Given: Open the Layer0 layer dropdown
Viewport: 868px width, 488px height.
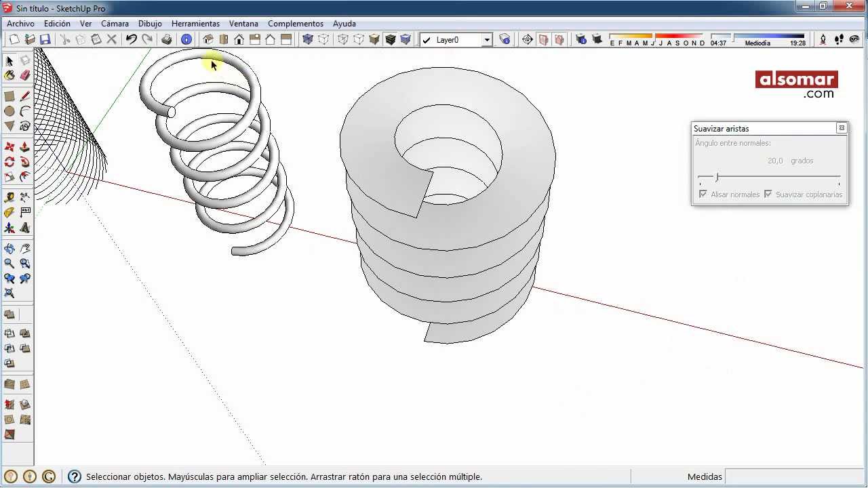Looking at the screenshot, I should (x=486, y=40).
